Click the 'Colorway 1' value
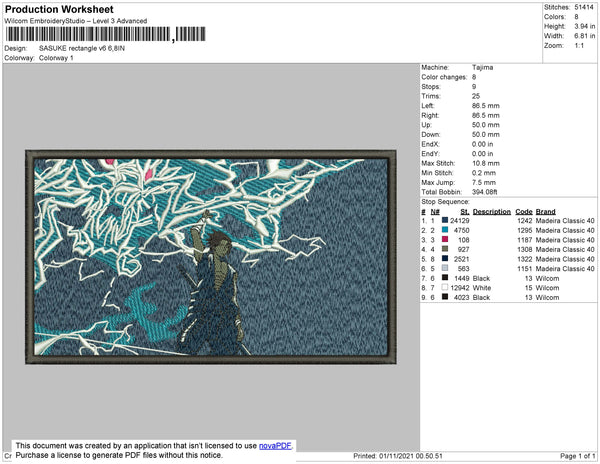Image resolution: width=600 pixels, height=464 pixels. pos(56,58)
